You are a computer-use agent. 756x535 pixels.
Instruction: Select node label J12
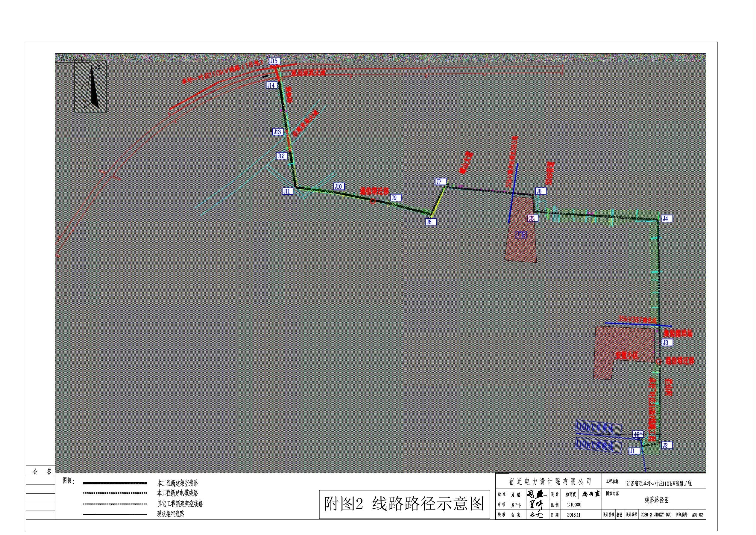[x=282, y=156]
